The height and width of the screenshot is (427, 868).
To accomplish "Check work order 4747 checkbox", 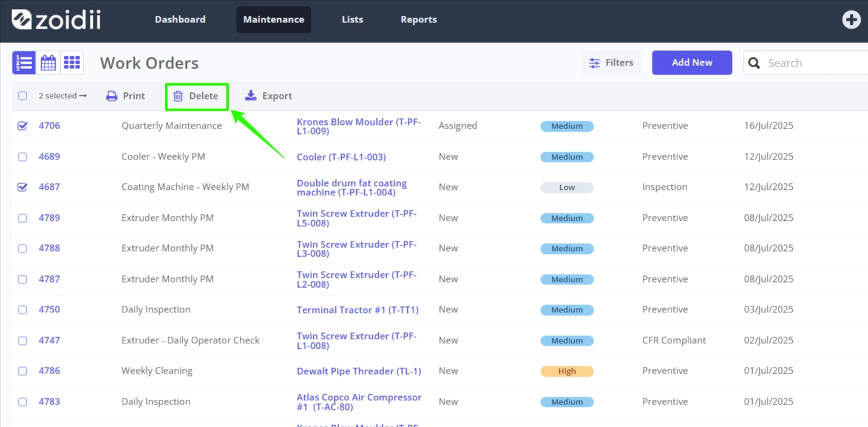I will [x=22, y=340].
